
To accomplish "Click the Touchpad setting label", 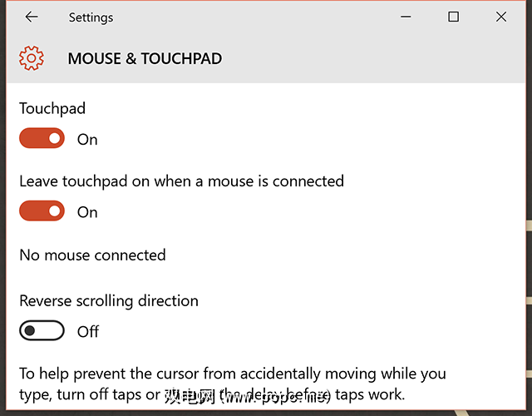I will (x=52, y=108).
